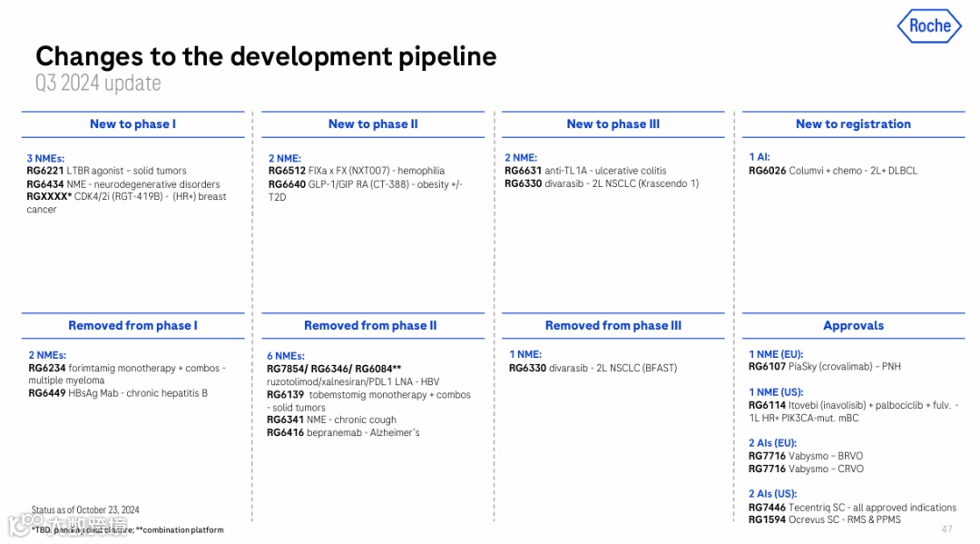The width and height of the screenshot is (980, 544).
Task: Click the RG7716 Vabysmo – BRVO entry
Action: tap(806, 456)
